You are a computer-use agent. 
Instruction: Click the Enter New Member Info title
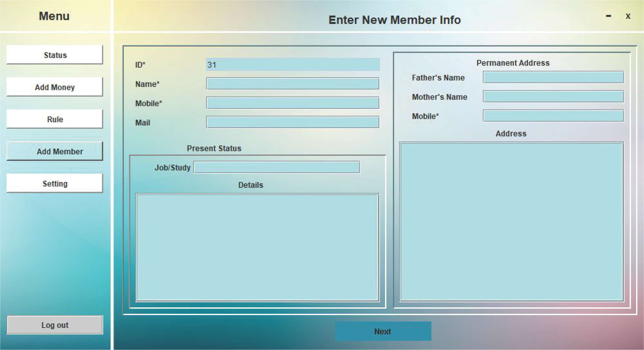click(x=394, y=20)
